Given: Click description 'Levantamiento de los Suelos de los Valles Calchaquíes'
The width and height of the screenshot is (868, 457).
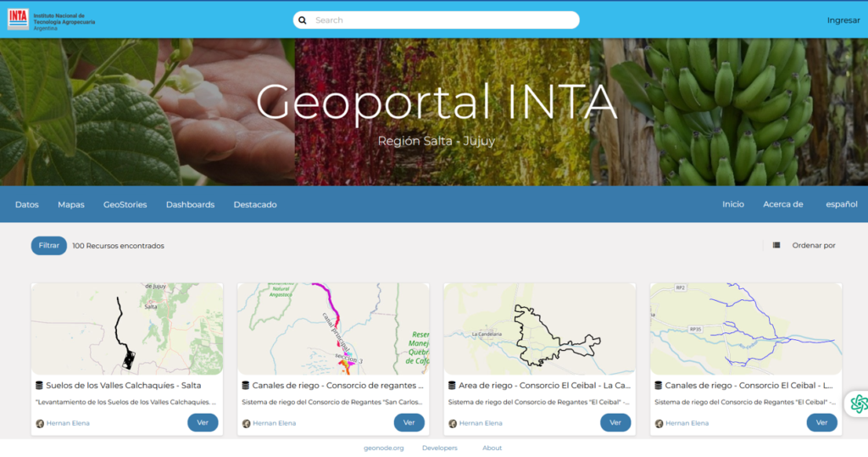Looking at the screenshot, I should pyautogui.click(x=125, y=402).
